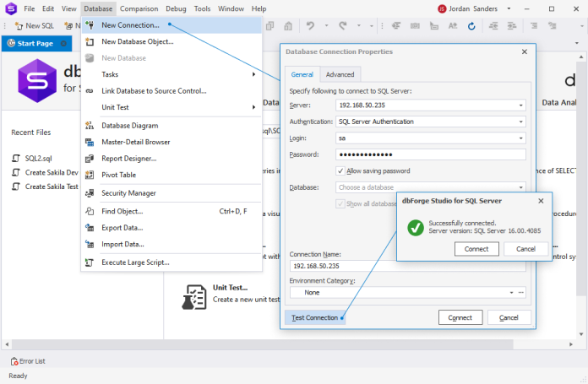Click into the Password field
This screenshot has height=384, width=588.
click(x=431, y=154)
